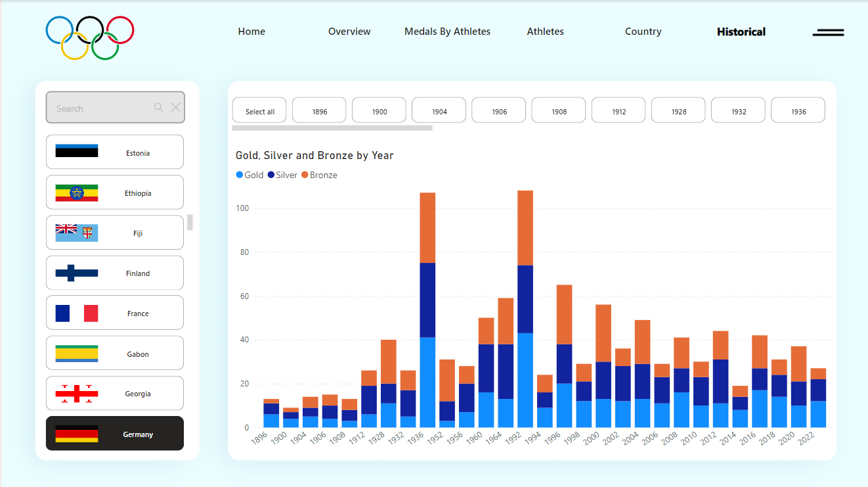Click the year slicer horizontal scrollbar
Image resolution: width=868 pixels, height=487 pixels.
[x=332, y=128]
